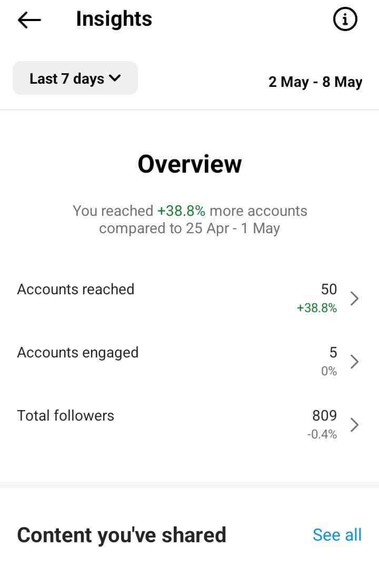This screenshot has height=588, width=379.
Task: Expand the date range selector
Action: (75, 78)
